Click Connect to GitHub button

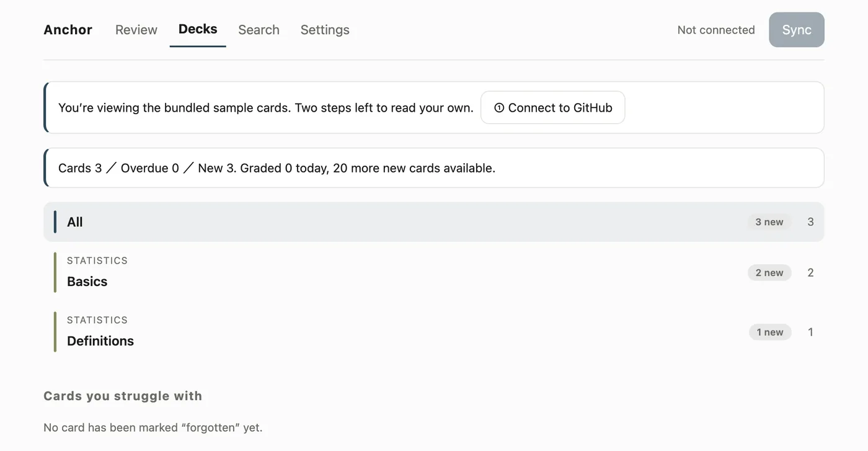[552, 108]
